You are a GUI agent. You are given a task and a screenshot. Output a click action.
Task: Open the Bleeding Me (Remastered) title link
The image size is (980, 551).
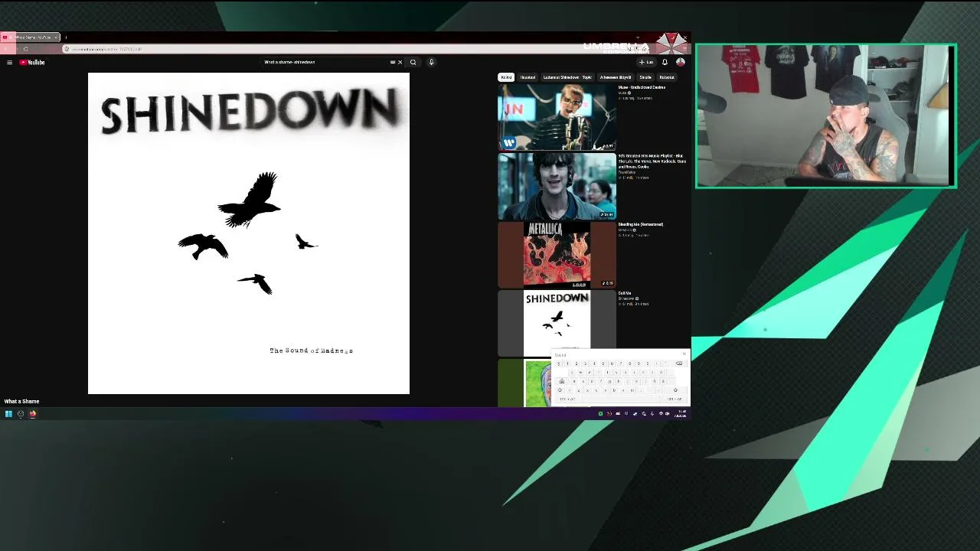[x=641, y=224]
